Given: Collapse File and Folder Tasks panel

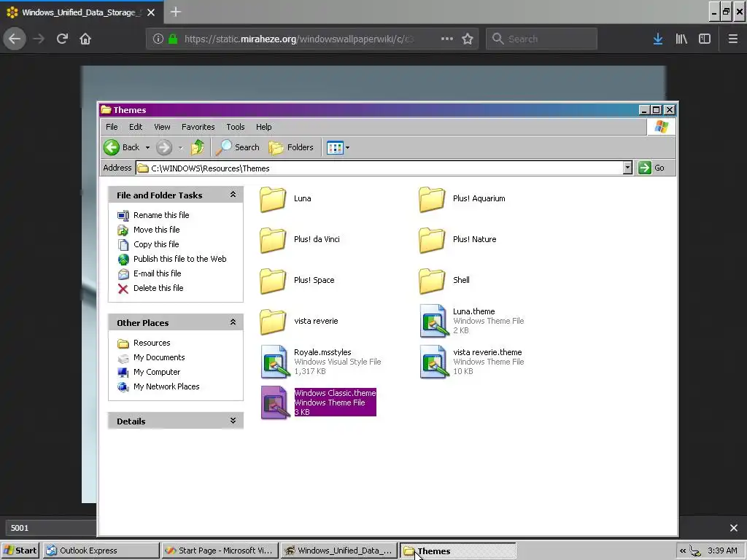Looking at the screenshot, I should pyautogui.click(x=233, y=195).
